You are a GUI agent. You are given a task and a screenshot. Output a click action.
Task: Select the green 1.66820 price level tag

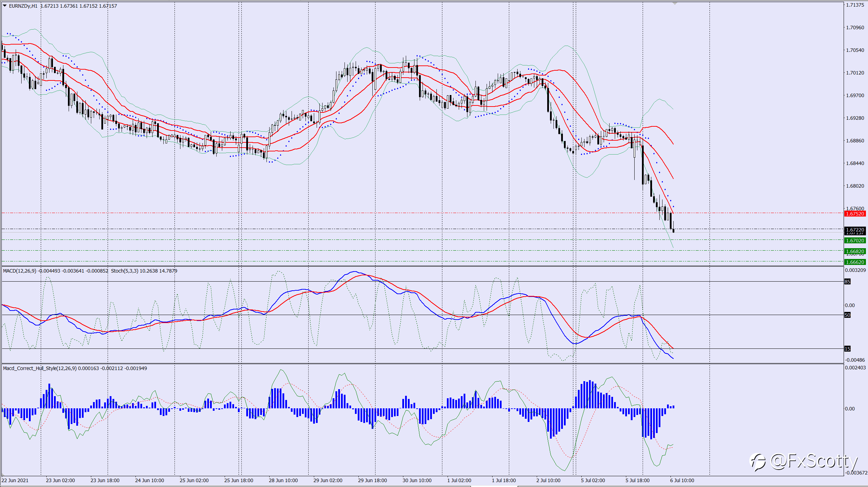855,251
